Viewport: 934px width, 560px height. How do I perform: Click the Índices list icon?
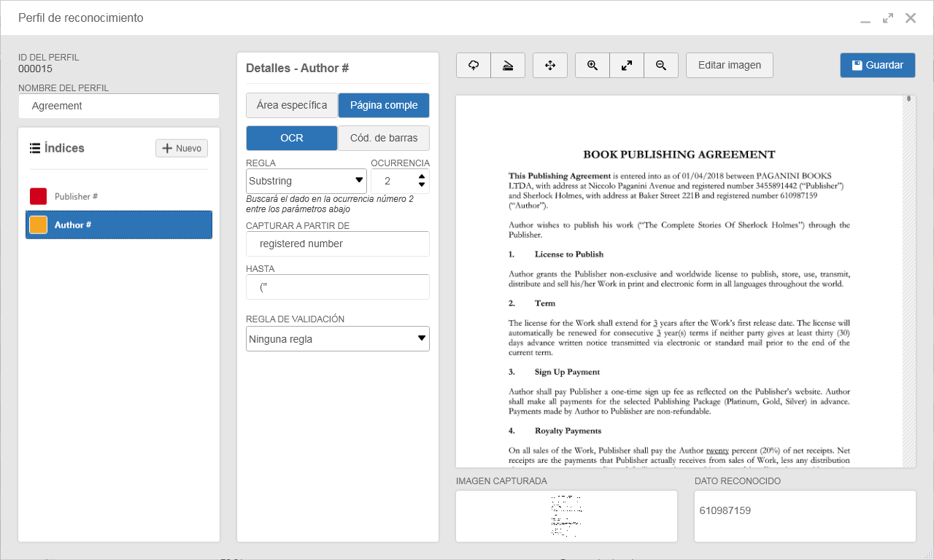pyautogui.click(x=35, y=148)
